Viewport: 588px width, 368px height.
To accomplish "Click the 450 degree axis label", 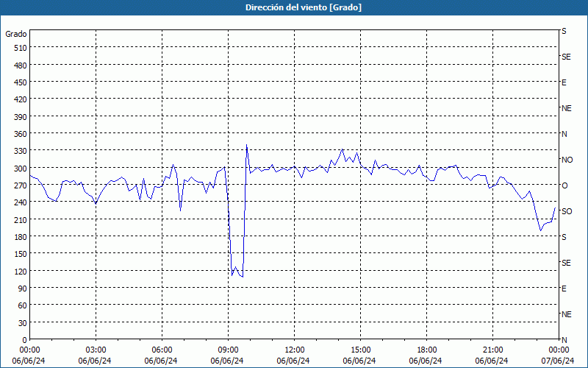I will 21,82.
